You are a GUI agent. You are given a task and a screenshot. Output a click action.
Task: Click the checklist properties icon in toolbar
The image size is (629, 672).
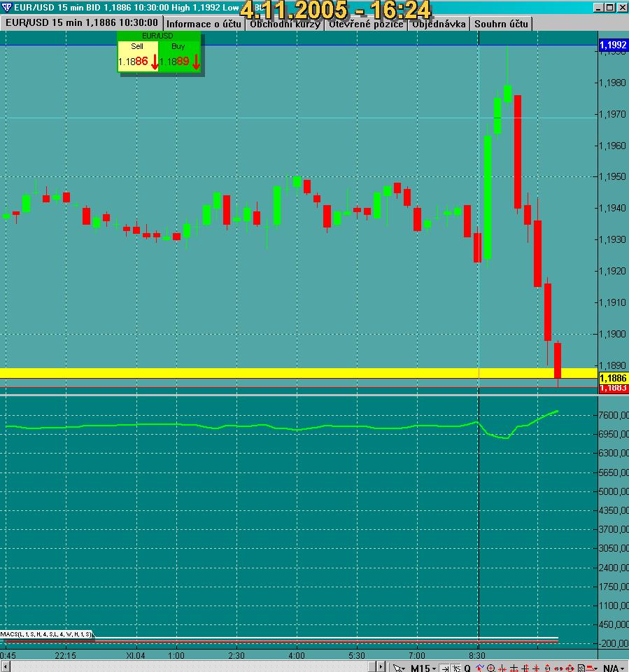pyautogui.click(x=581, y=668)
